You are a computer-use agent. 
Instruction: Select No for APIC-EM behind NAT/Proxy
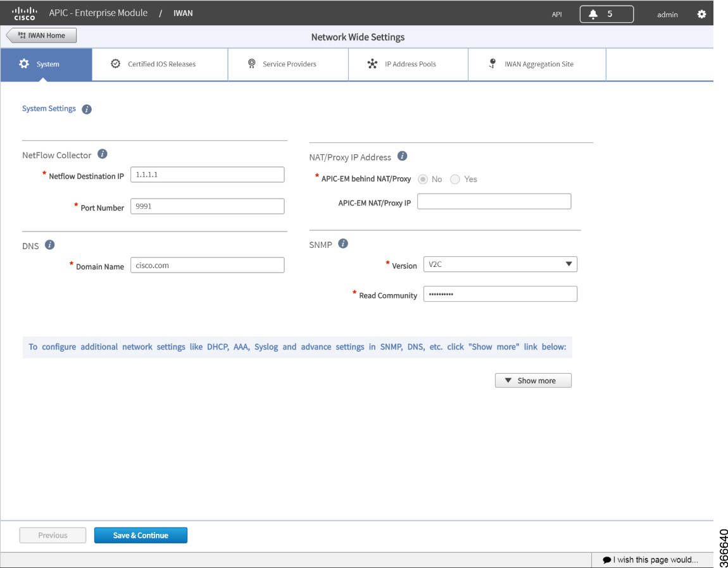[x=422, y=179]
